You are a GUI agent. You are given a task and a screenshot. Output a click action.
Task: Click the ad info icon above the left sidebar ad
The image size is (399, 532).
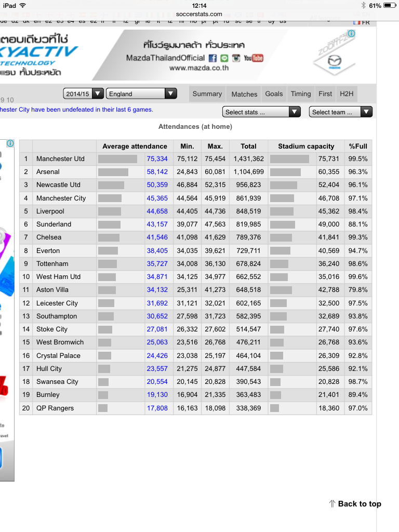coord(10,143)
